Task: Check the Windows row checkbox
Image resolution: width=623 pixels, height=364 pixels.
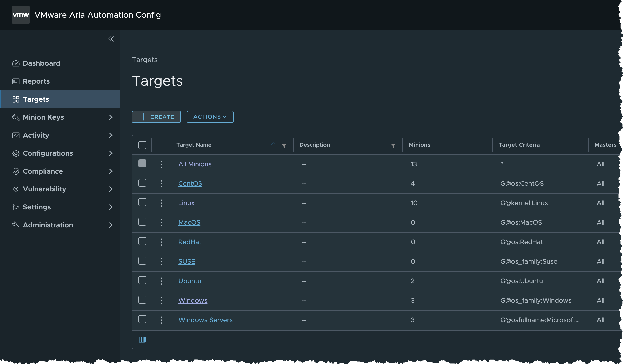Action: (x=142, y=300)
